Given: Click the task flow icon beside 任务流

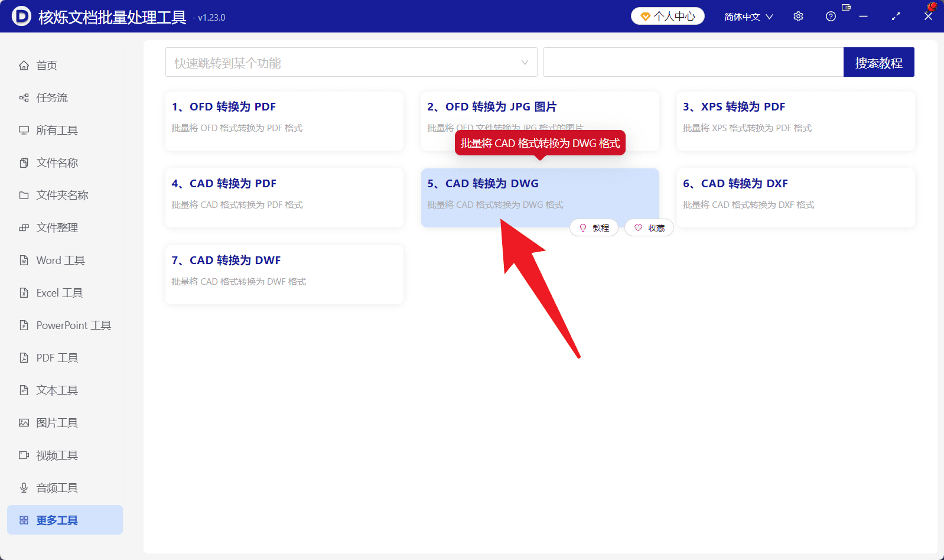Looking at the screenshot, I should (x=24, y=98).
